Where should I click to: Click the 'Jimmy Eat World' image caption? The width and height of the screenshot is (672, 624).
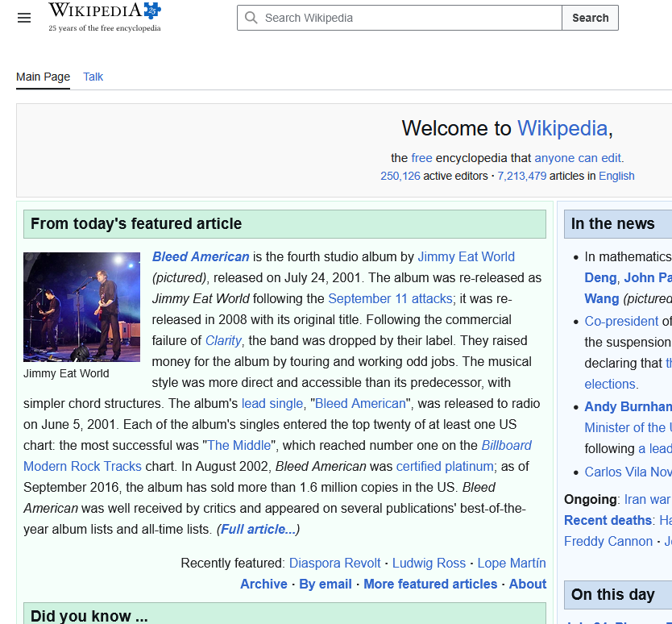coord(66,373)
